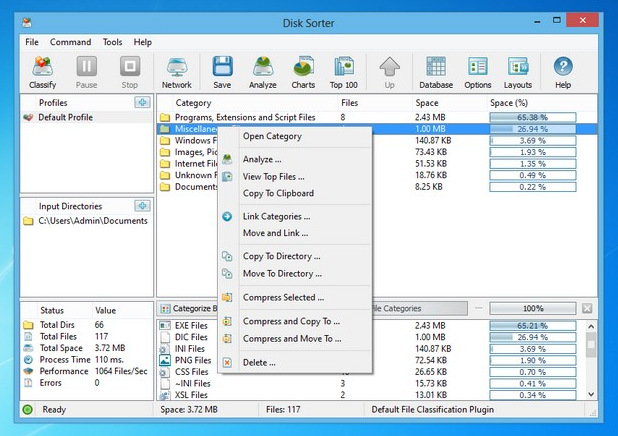The image size is (618, 436).
Task: Click the Delete context menu icon
Action: tap(227, 363)
